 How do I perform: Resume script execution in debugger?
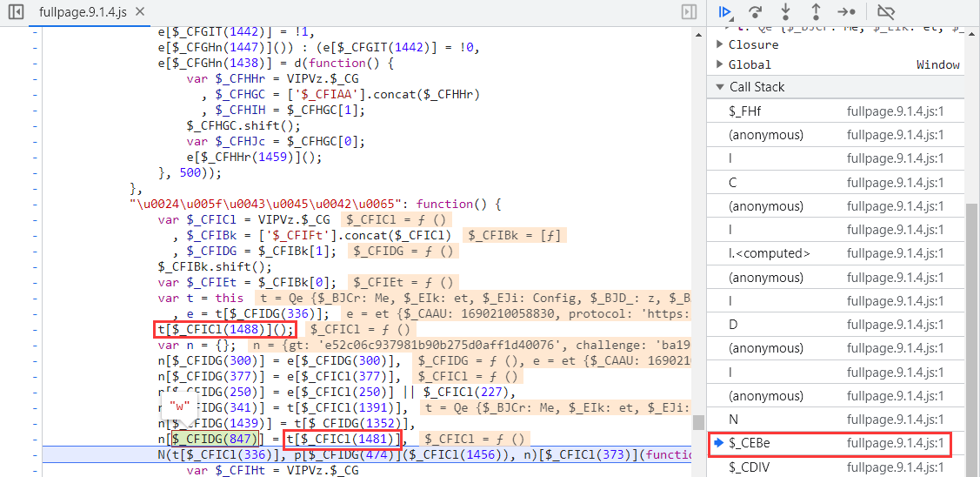[x=725, y=12]
